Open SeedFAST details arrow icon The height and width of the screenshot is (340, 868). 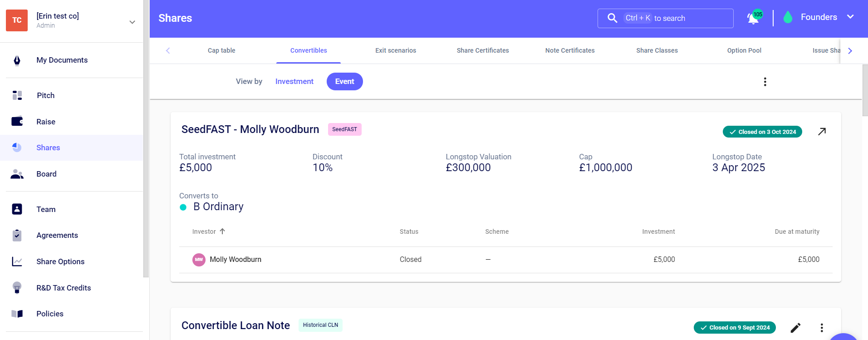(822, 132)
